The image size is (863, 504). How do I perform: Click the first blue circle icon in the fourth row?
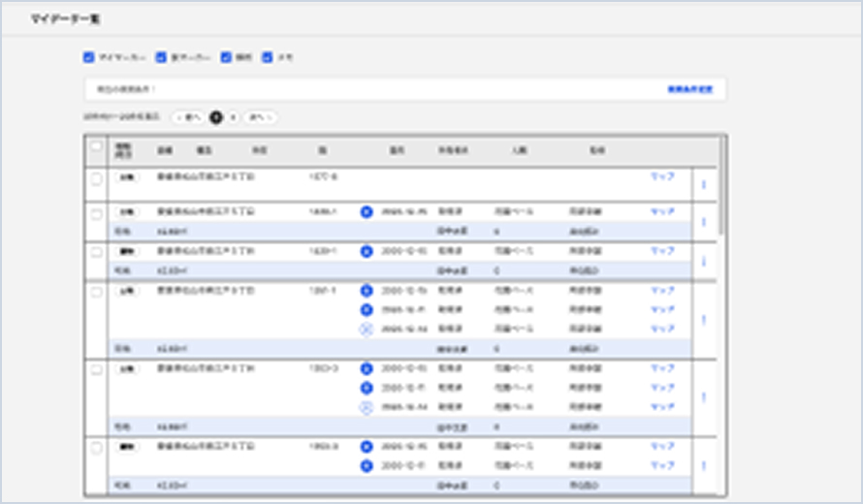tap(367, 291)
